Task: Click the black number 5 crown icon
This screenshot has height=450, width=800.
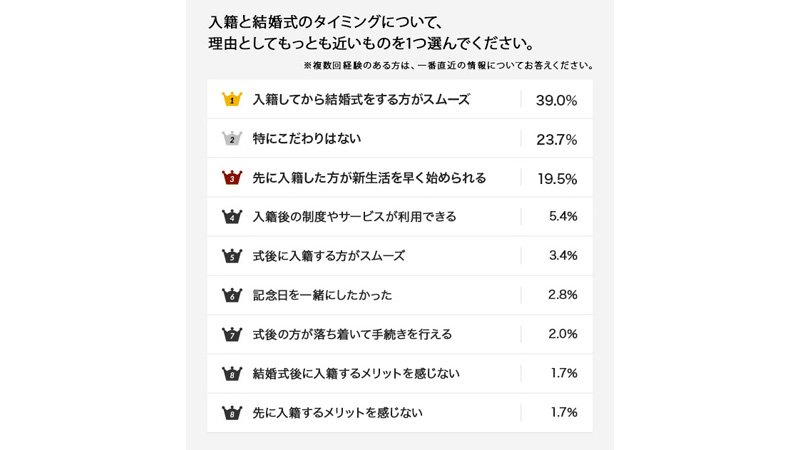Action: tap(232, 256)
